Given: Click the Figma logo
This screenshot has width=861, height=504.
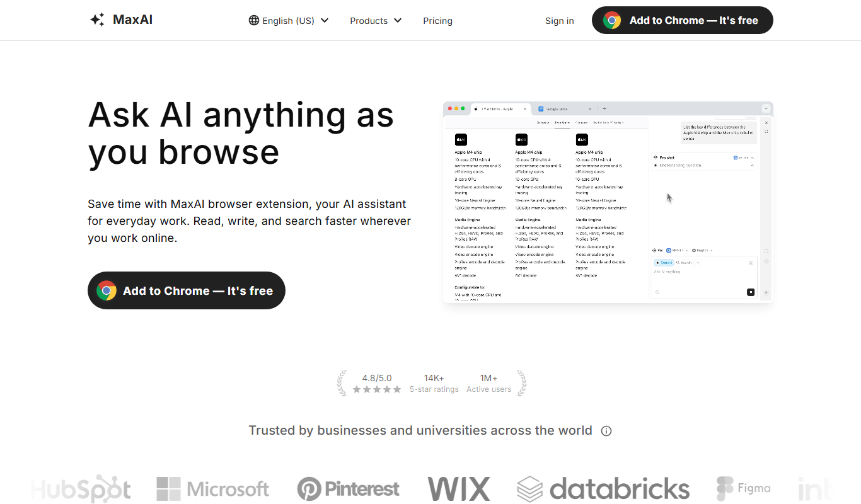Looking at the screenshot, I should click(x=744, y=488).
